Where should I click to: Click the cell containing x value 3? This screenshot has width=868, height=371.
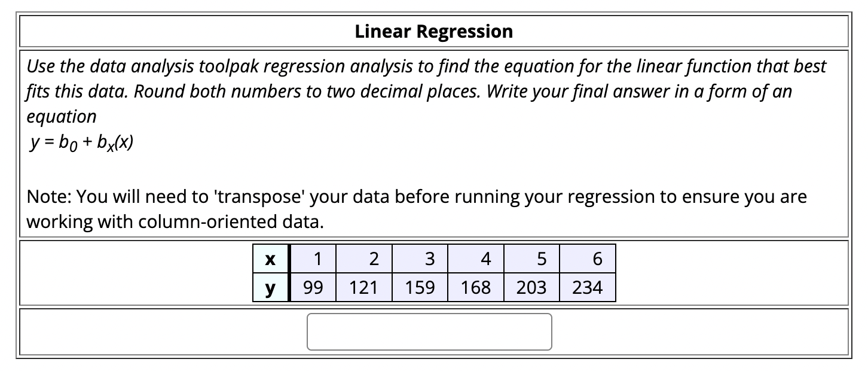[420, 259]
